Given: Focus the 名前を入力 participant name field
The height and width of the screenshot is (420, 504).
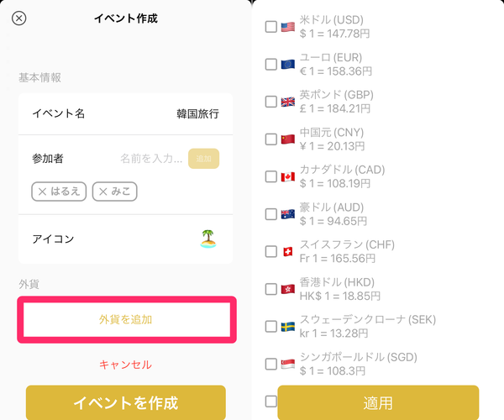Looking at the screenshot, I should click(151, 159).
